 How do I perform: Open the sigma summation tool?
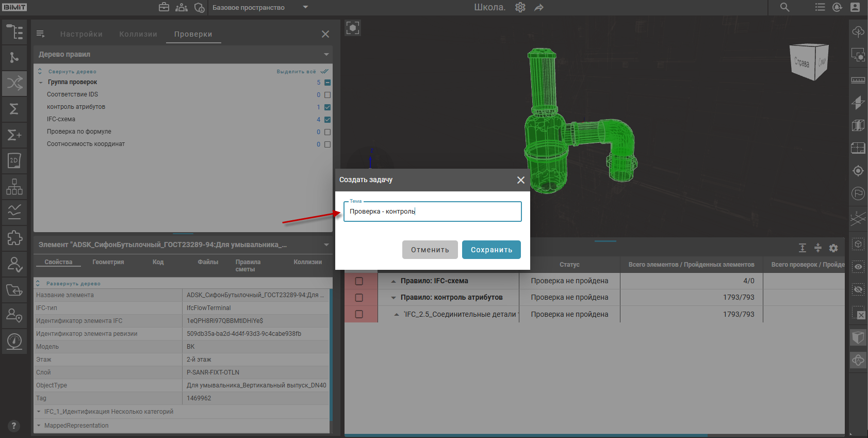click(x=14, y=109)
